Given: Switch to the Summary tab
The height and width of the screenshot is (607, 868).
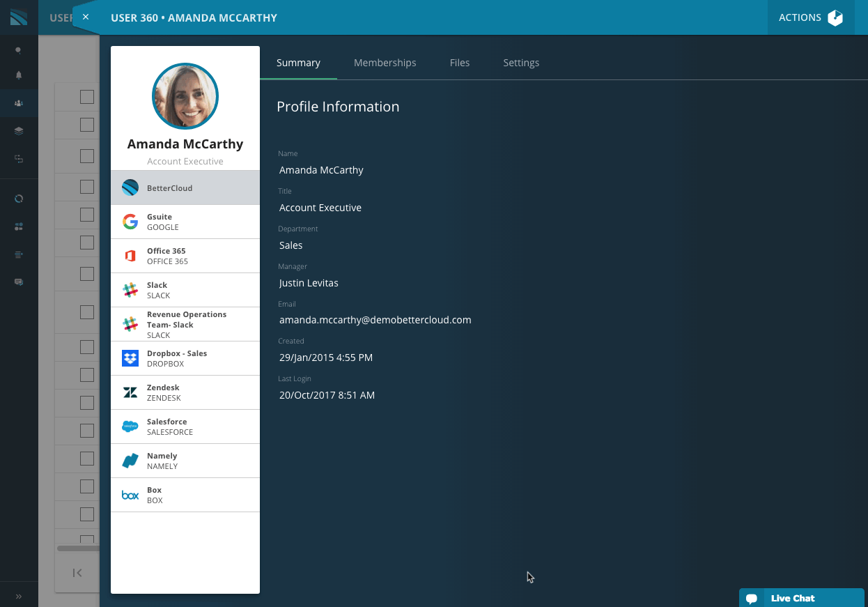Looking at the screenshot, I should coord(298,63).
